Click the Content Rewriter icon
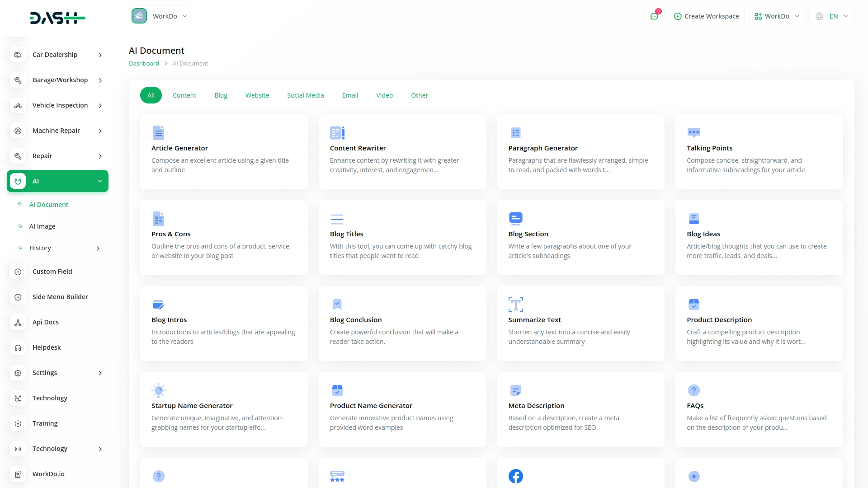868x488 pixels. coord(337,133)
